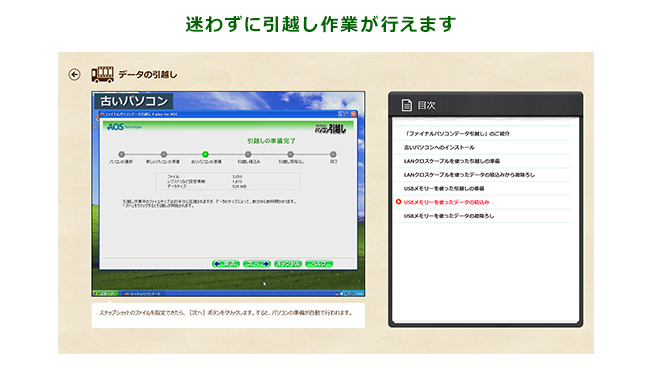Click the 古いパソコン label on video

click(134, 101)
